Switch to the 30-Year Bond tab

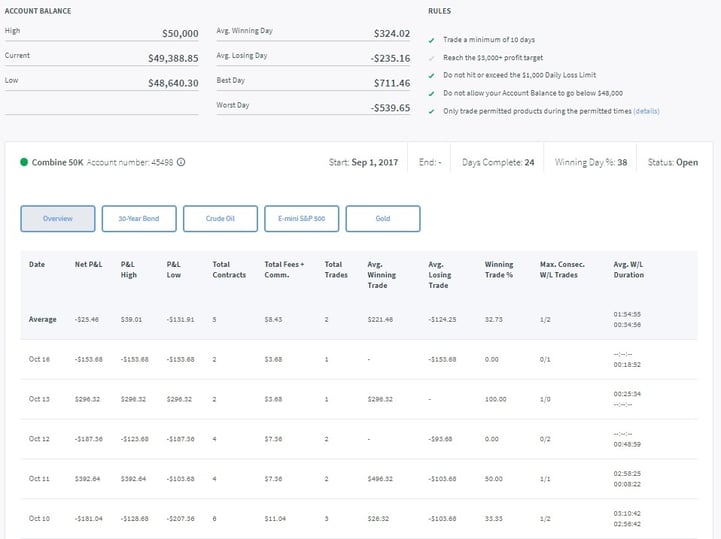pyautogui.click(x=139, y=218)
